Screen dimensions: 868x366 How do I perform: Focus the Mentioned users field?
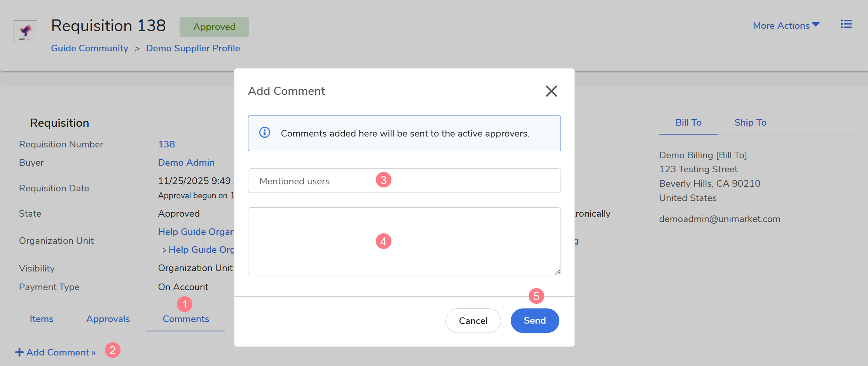click(404, 181)
